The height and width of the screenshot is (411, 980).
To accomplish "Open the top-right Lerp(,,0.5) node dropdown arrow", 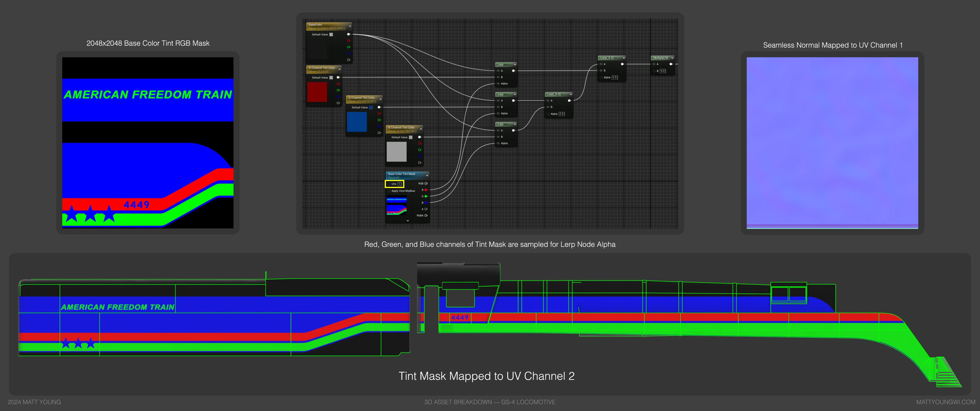I will point(624,58).
